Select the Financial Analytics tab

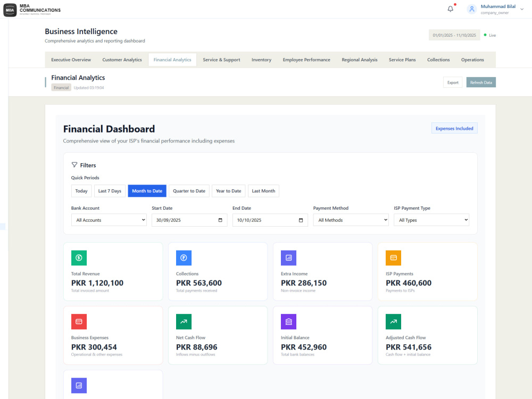172,60
